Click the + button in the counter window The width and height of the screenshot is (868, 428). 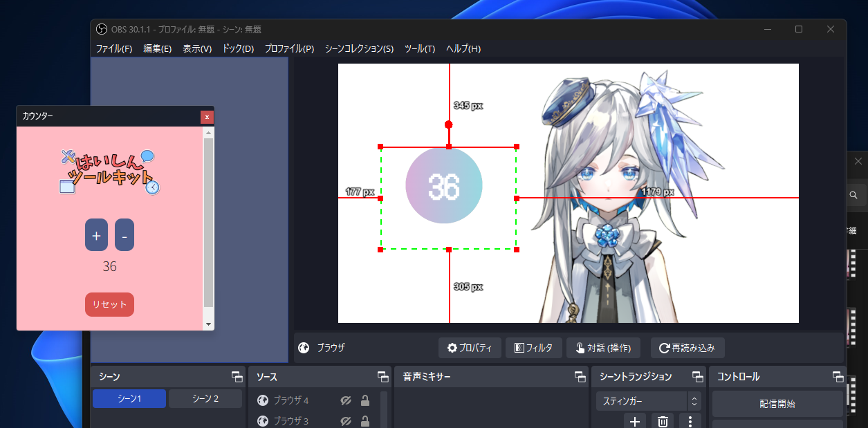96,235
